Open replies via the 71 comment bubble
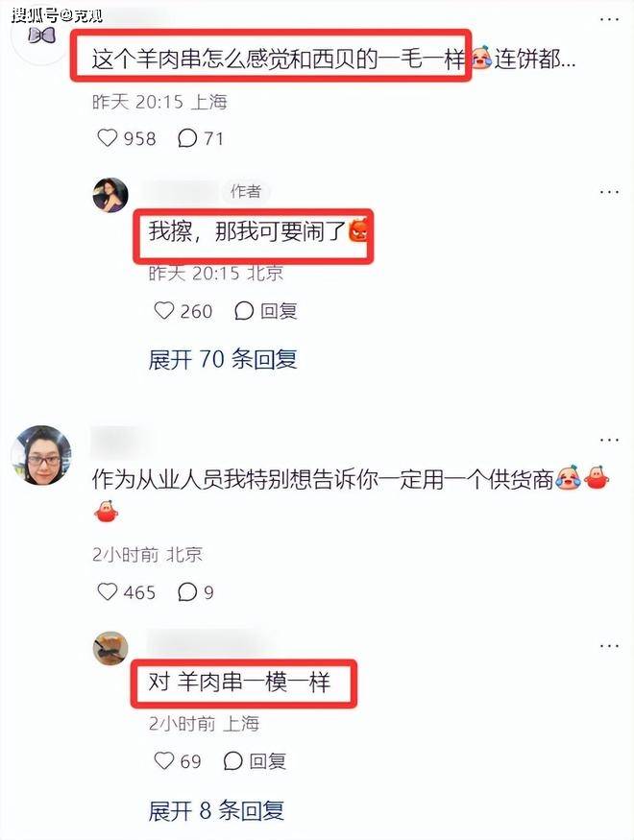The width and height of the screenshot is (634, 840). pyautogui.click(x=187, y=138)
